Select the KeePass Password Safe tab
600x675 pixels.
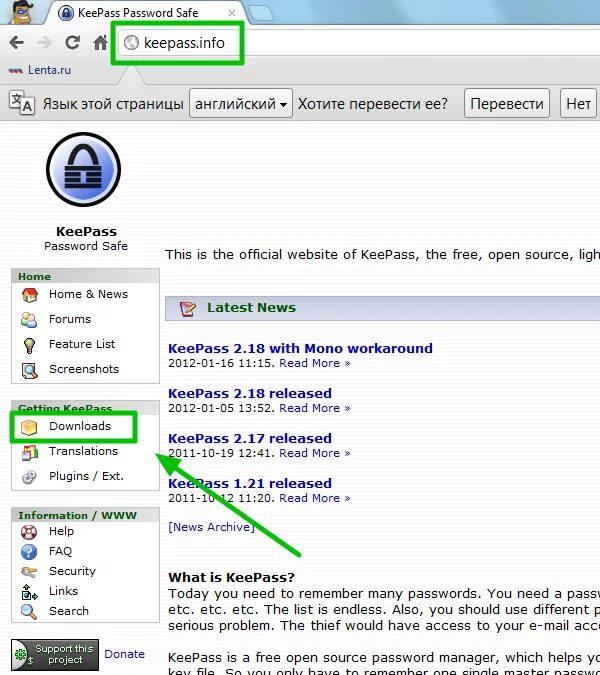point(146,12)
